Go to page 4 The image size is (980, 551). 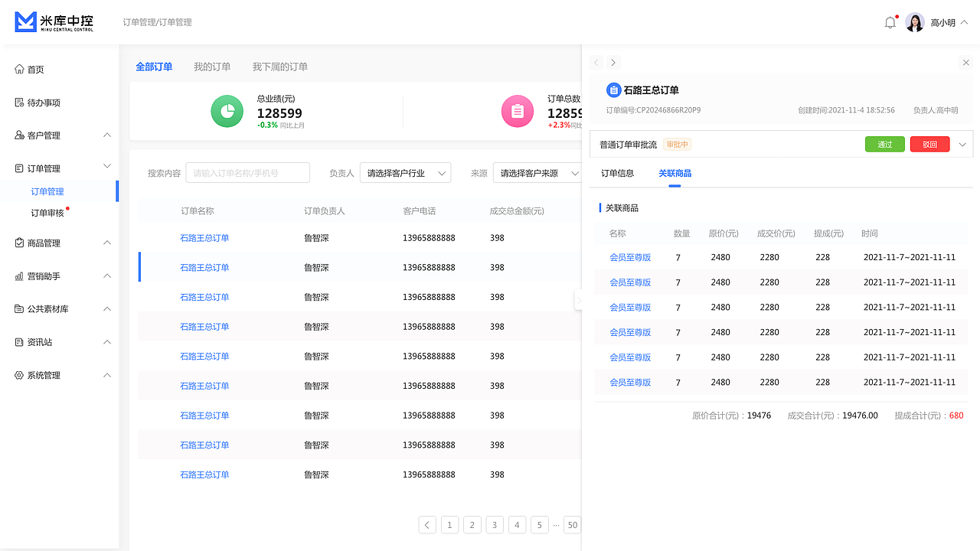click(517, 525)
